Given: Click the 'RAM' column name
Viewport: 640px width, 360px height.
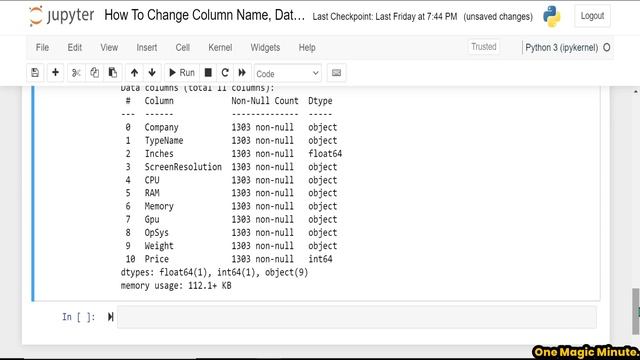Looking at the screenshot, I should 152,193.
